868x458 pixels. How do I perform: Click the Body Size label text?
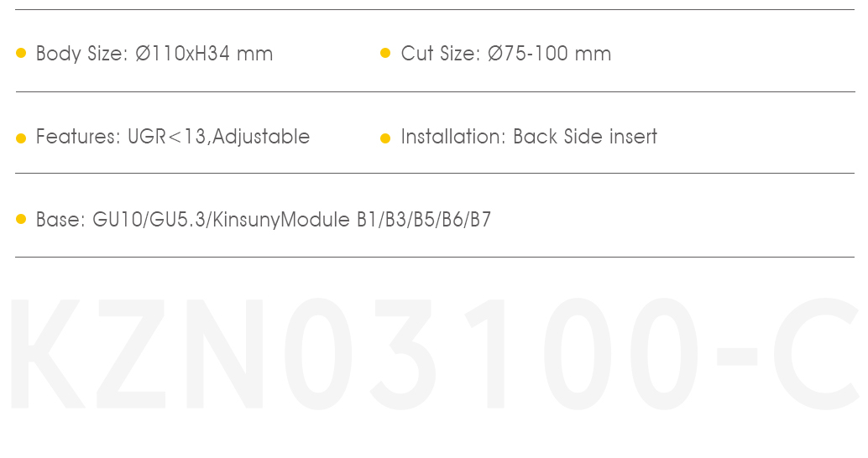coord(82,54)
